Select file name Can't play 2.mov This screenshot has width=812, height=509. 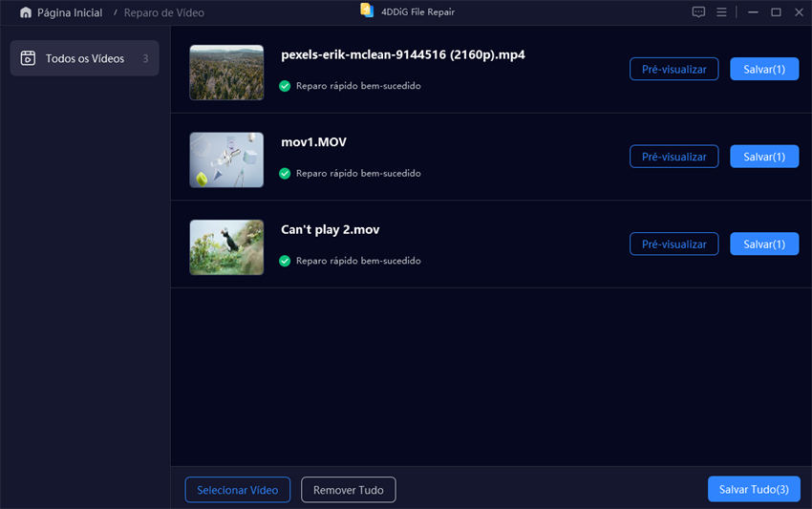pos(331,229)
